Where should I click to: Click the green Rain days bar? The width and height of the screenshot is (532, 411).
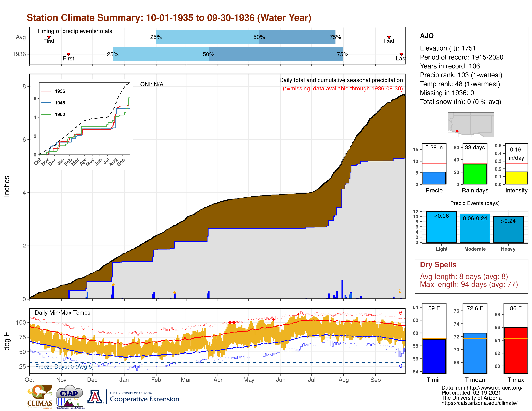(x=475, y=174)
